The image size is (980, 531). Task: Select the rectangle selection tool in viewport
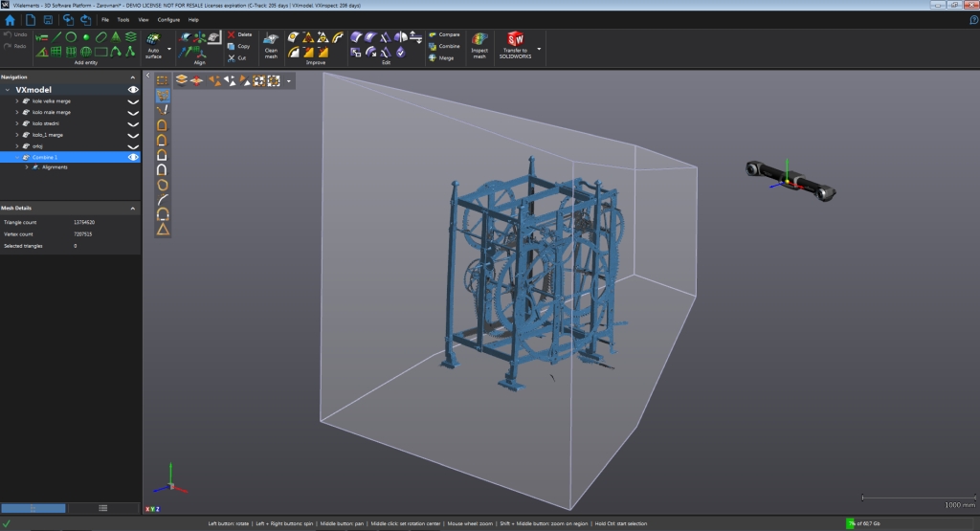(163, 81)
